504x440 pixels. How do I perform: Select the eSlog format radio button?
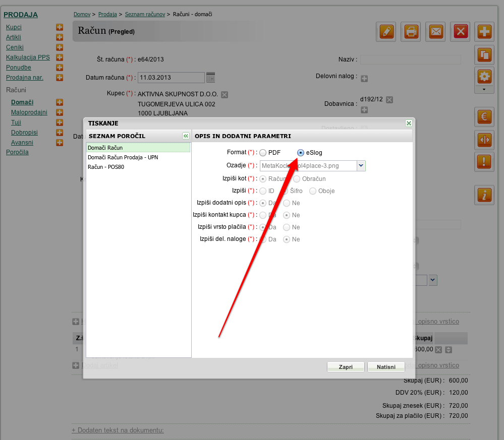click(301, 153)
